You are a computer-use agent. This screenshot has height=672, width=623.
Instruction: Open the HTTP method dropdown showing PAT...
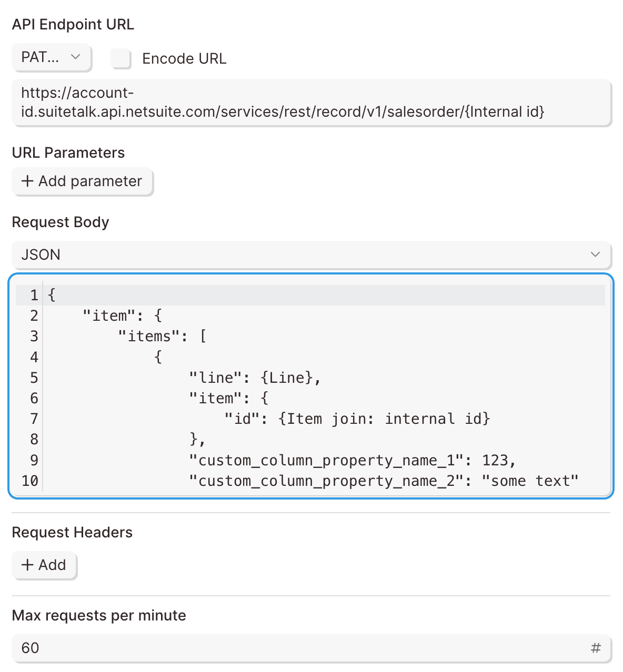click(x=52, y=57)
